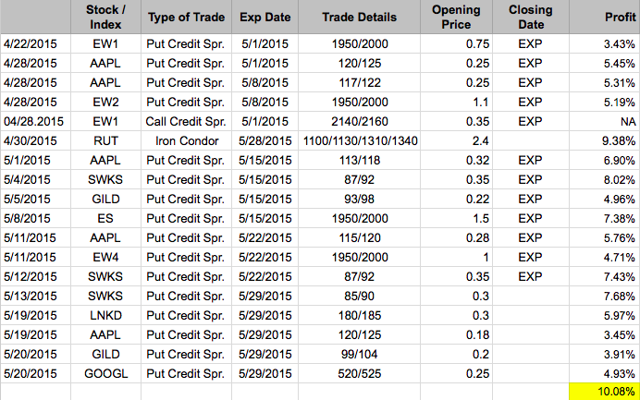Select the Stock / Index column header
The image size is (640, 400).
(106, 17)
